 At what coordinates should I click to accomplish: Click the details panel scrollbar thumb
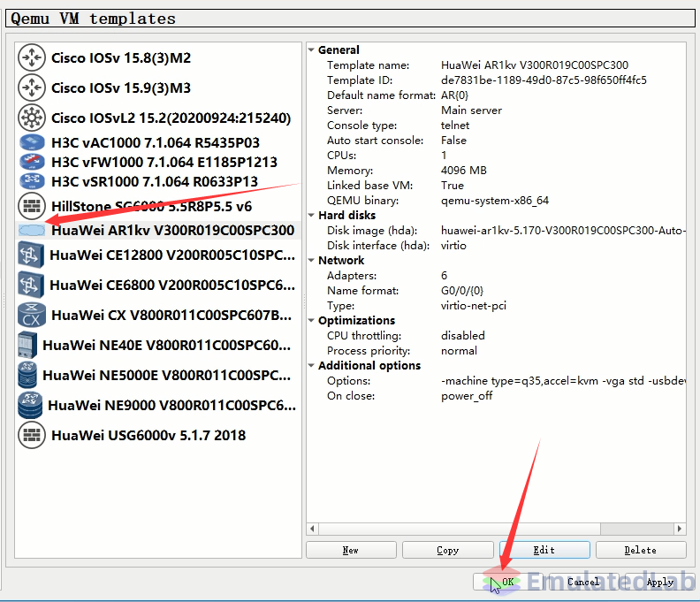[x=459, y=529]
